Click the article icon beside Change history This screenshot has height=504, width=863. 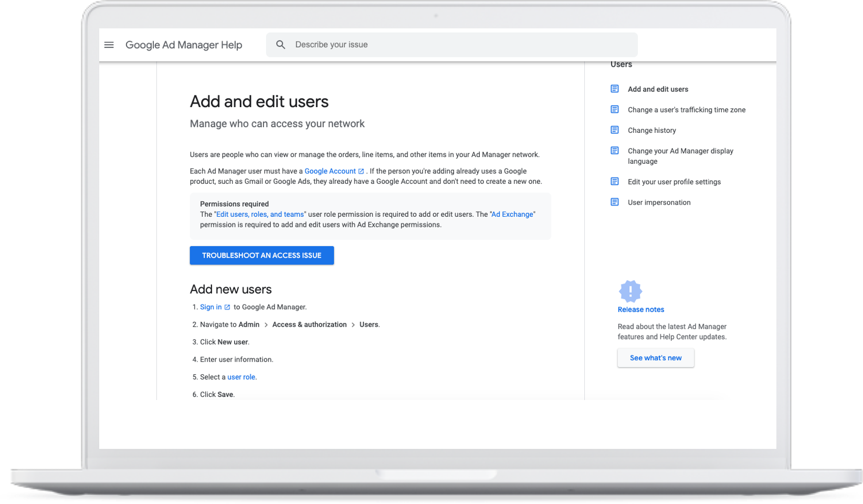tap(615, 130)
